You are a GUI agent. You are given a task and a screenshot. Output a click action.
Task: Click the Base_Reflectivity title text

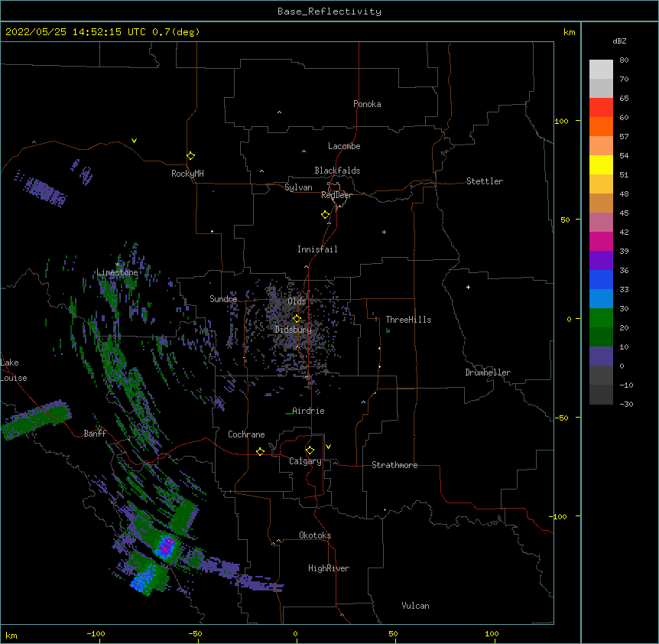click(x=329, y=11)
